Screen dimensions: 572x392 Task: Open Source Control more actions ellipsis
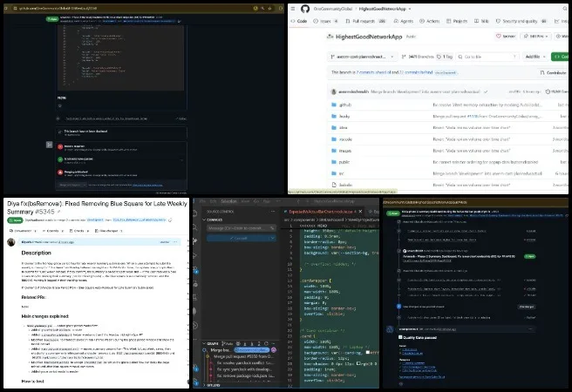(273, 212)
